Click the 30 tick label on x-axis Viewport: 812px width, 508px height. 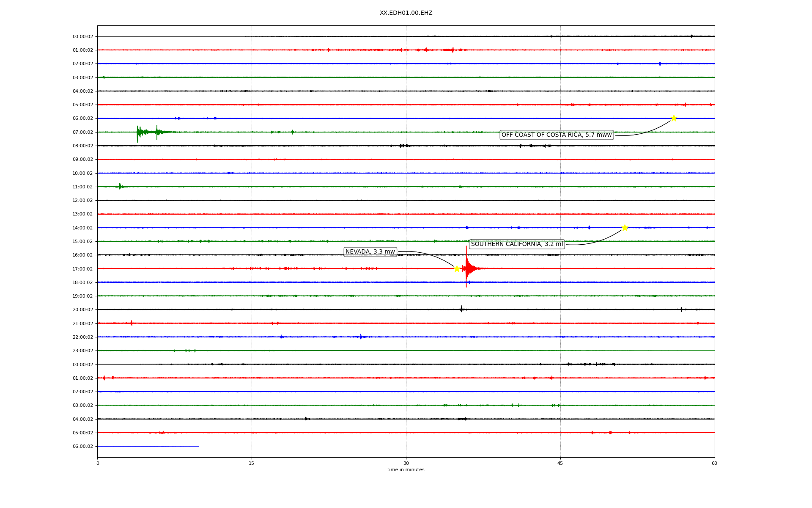406,463
